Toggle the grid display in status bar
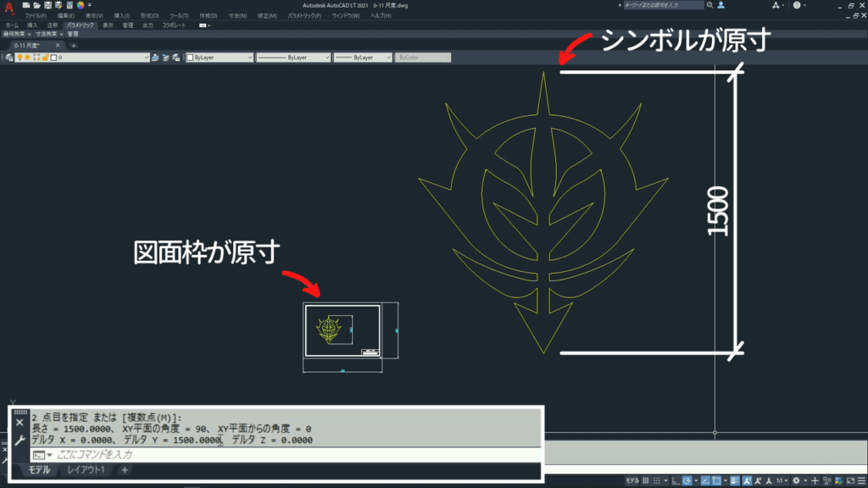Viewport: 868px width, 488px height. [x=645, y=481]
